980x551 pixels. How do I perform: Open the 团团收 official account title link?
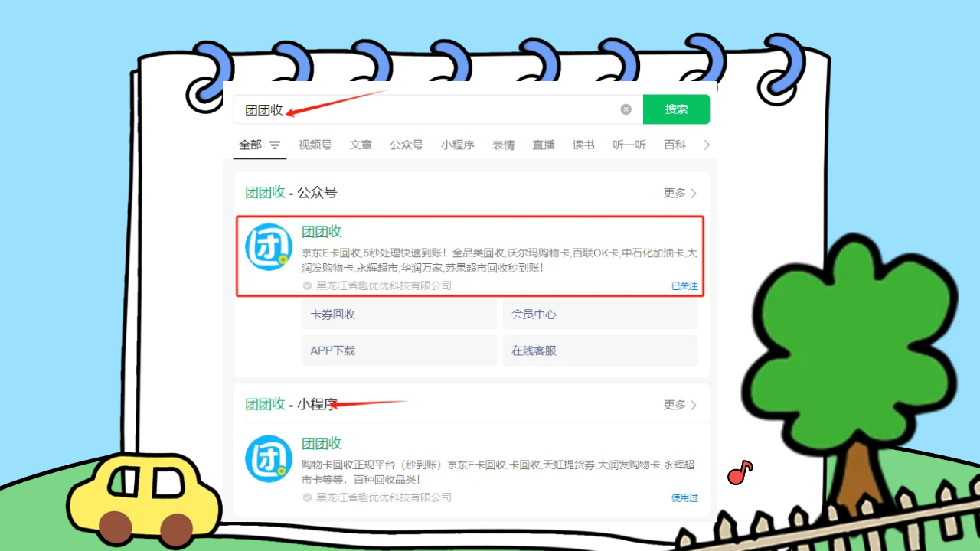click(x=322, y=232)
